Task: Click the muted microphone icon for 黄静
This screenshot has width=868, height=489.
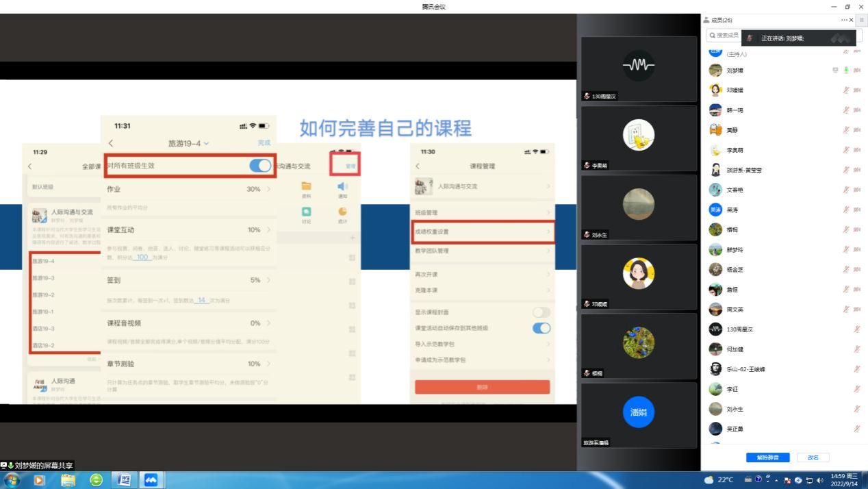Action: click(x=846, y=129)
